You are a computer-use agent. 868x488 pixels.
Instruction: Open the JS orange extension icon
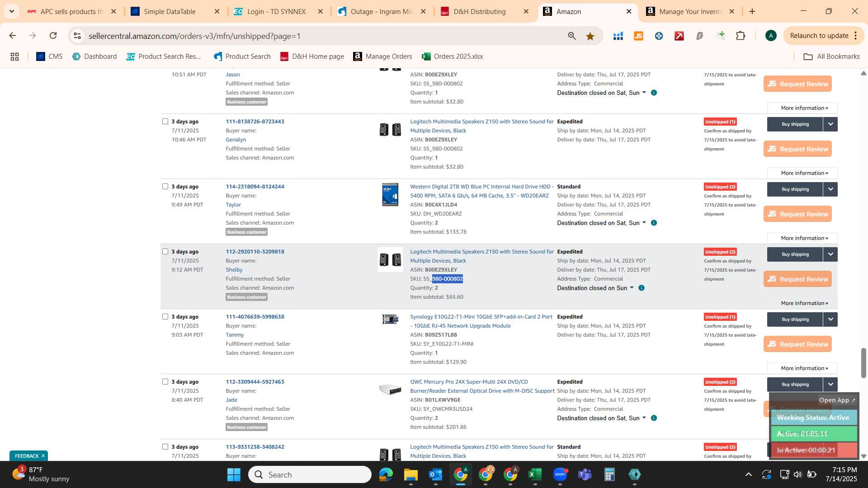pyautogui.click(x=638, y=36)
